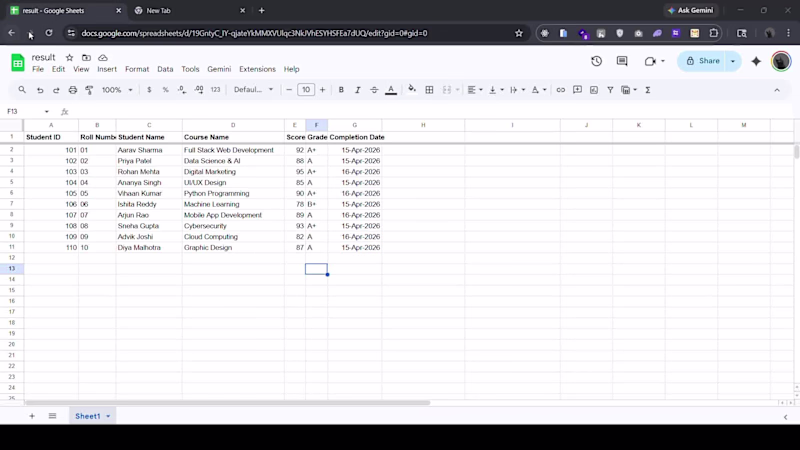Bookmark this page with the star

pos(519,33)
